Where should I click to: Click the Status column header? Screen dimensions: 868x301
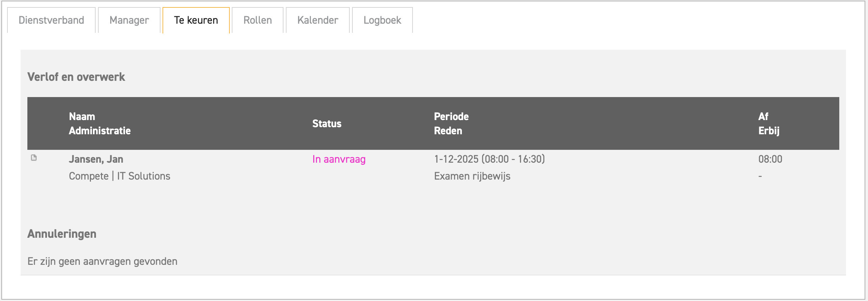[x=327, y=124]
